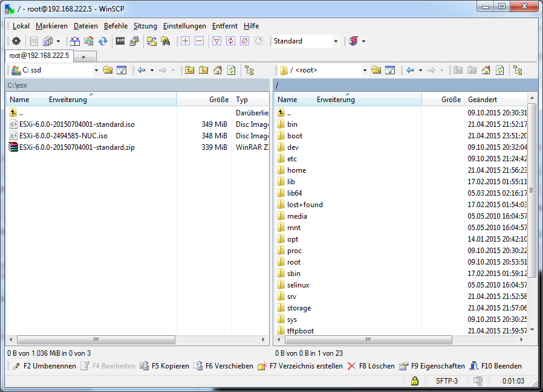Click local panel Open Directory folder icon
543x392 pixels.
108,70
